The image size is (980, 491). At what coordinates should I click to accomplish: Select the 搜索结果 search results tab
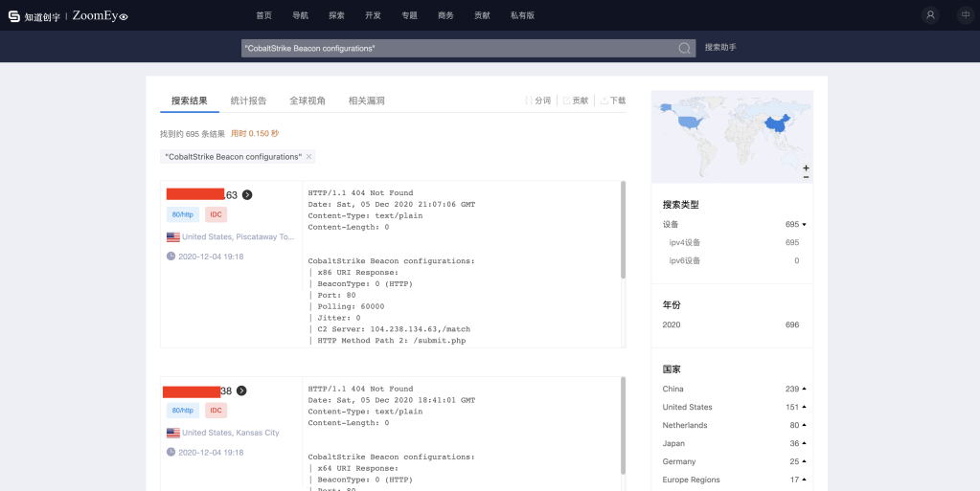190,100
